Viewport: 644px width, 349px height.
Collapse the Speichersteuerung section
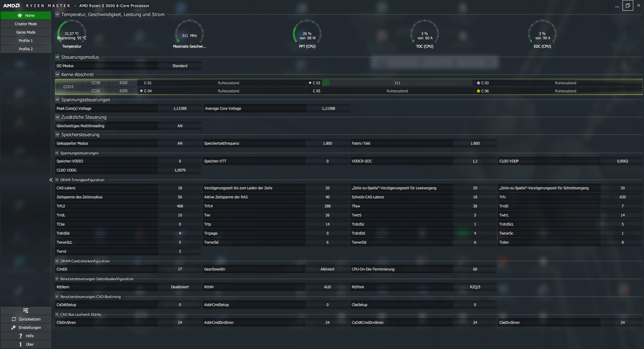click(57, 135)
